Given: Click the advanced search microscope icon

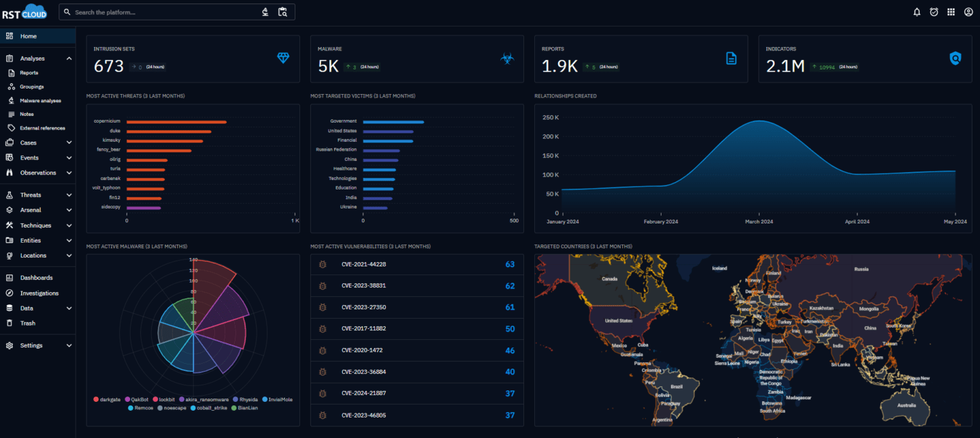Looking at the screenshot, I should (x=265, y=12).
